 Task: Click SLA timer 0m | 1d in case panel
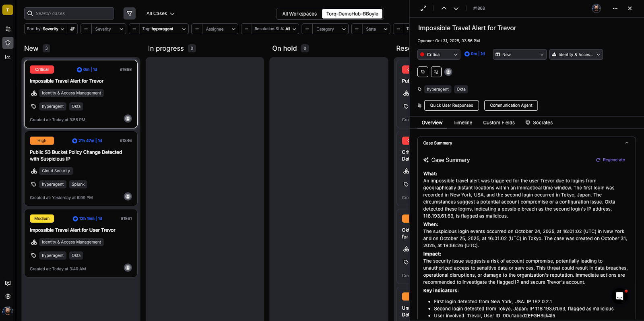475,54
